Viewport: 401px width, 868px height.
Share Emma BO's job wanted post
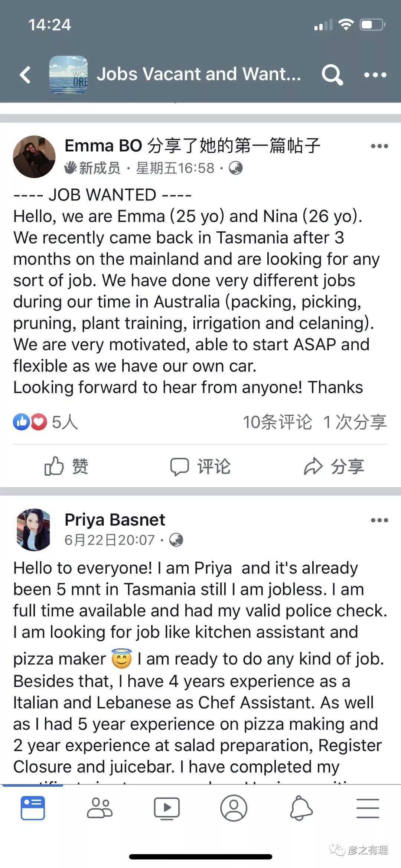click(334, 466)
